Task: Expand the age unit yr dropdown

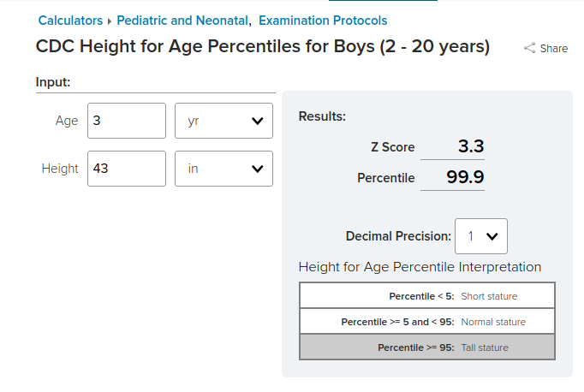Action: 223,121
